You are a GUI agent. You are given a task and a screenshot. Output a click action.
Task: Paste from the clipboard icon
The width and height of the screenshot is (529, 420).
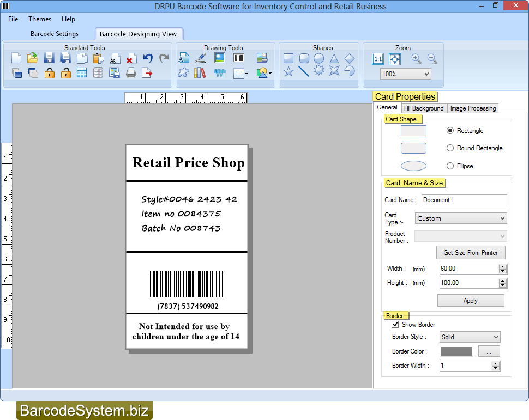click(x=98, y=58)
